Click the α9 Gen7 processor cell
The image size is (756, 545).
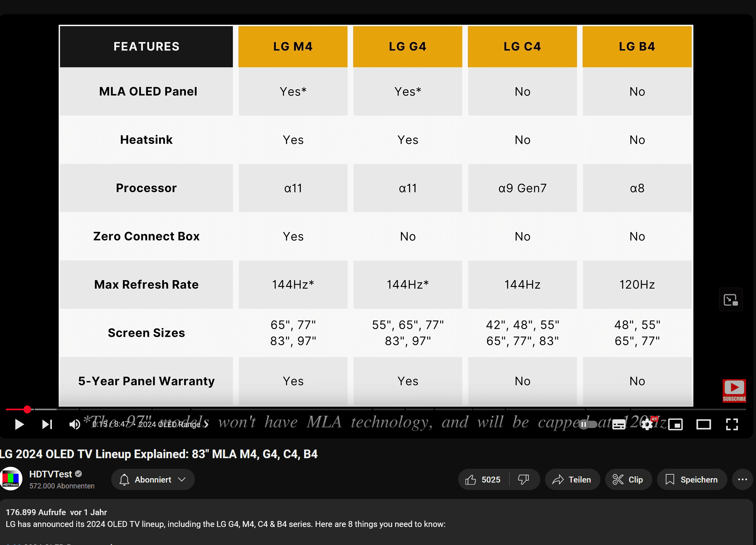point(522,188)
